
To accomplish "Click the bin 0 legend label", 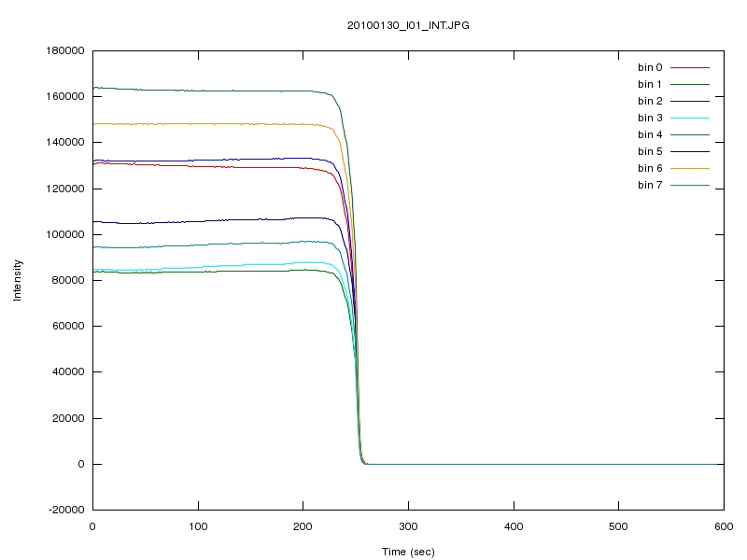I will pos(650,67).
